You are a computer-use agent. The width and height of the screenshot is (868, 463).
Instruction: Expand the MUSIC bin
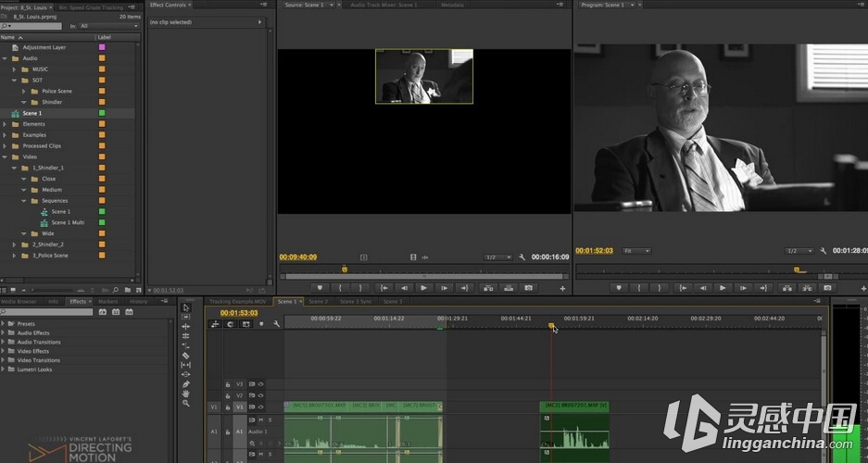15,69
